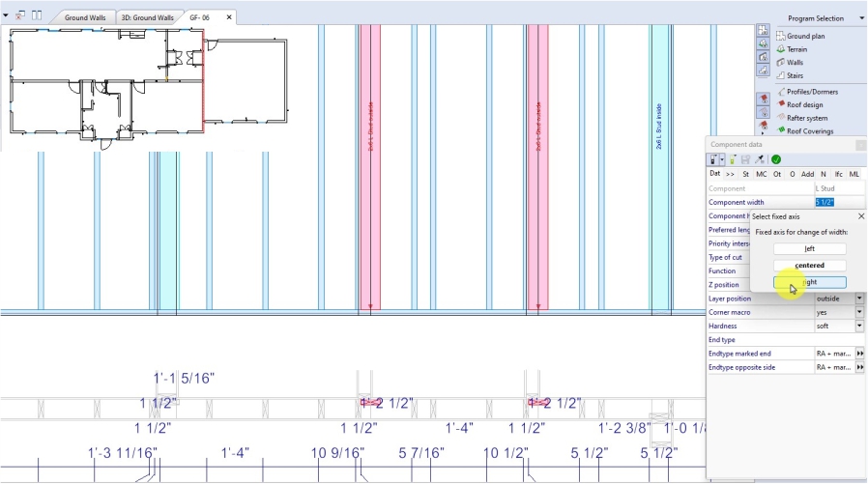Expand the Program Selection dropdown
The height and width of the screenshot is (484, 868).
[861, 18]
